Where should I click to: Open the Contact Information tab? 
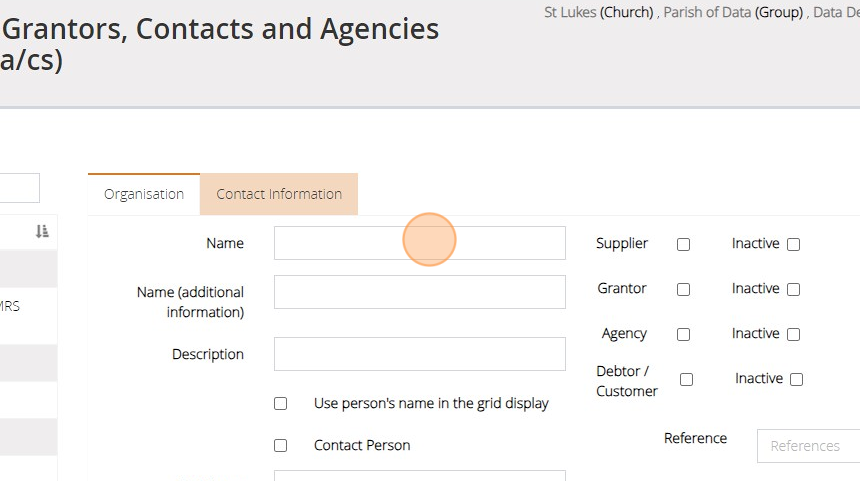pyautogui.click(x=279, y=194)
